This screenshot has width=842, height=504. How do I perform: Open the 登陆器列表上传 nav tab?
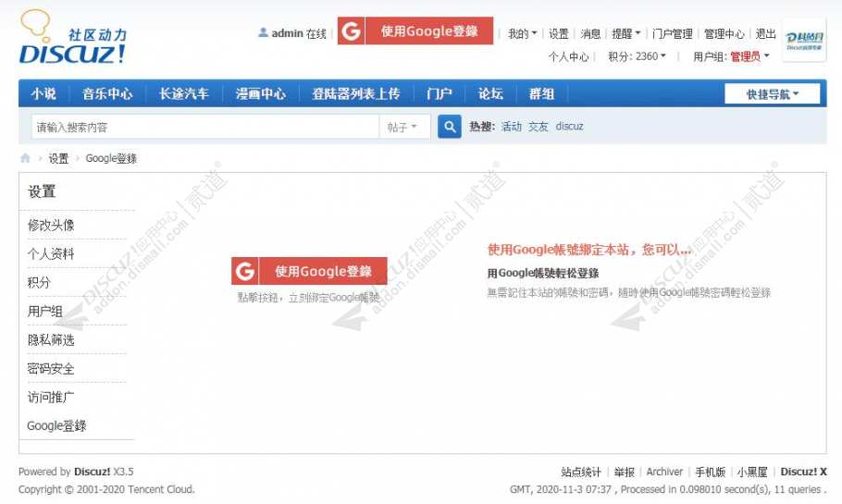(x=356, y=94)
